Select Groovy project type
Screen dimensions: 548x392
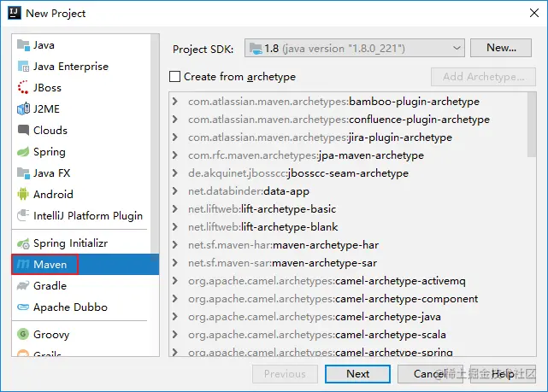coord(81,334)
